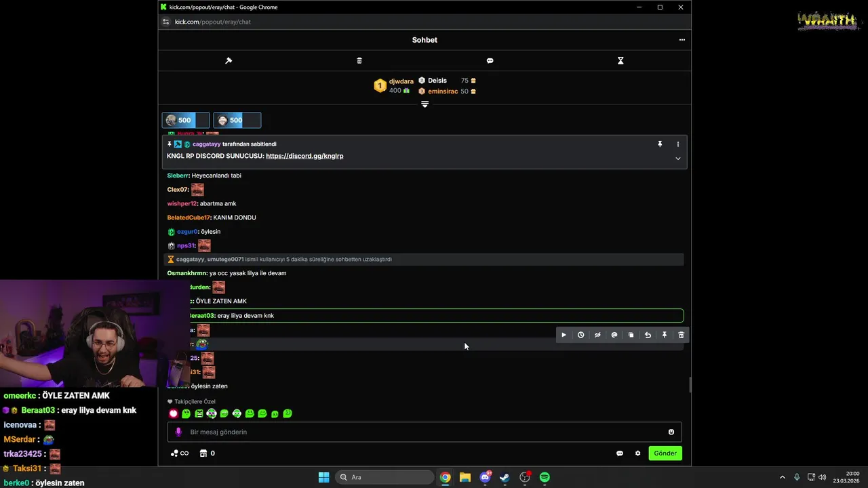Open Clex07's user card
The height and width of the screenshot is (488, 868).
click(177, 190)
